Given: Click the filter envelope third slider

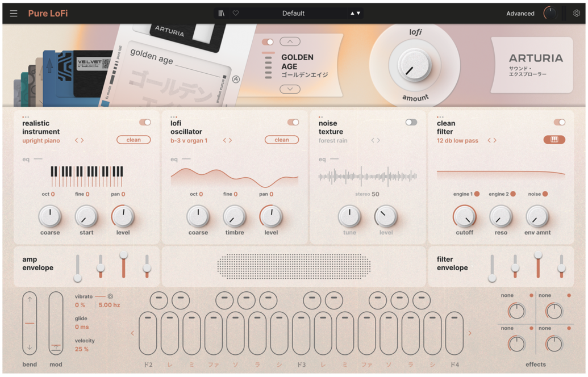Looking at the screenshot, I should tap(538, 265).
